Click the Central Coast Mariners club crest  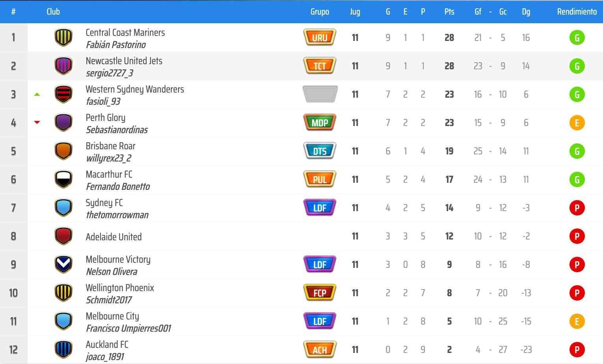(63, 37)
